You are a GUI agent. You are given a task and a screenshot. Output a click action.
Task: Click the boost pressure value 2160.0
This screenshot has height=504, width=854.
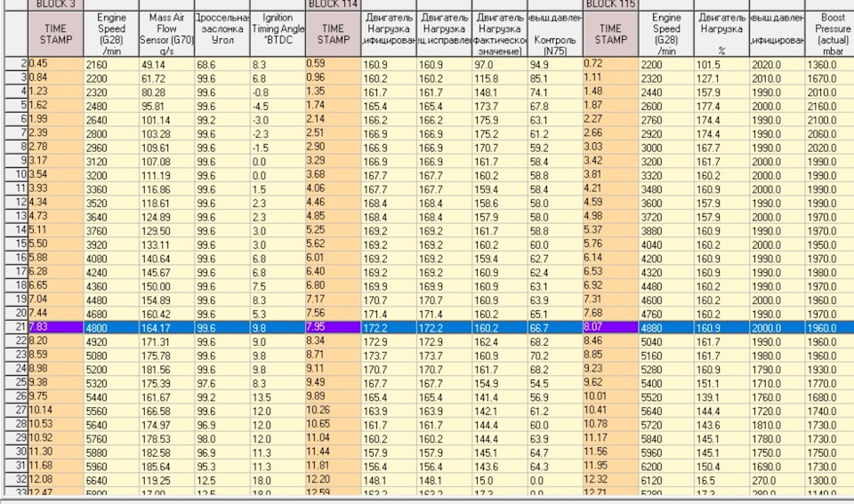[x=829, y=106]
